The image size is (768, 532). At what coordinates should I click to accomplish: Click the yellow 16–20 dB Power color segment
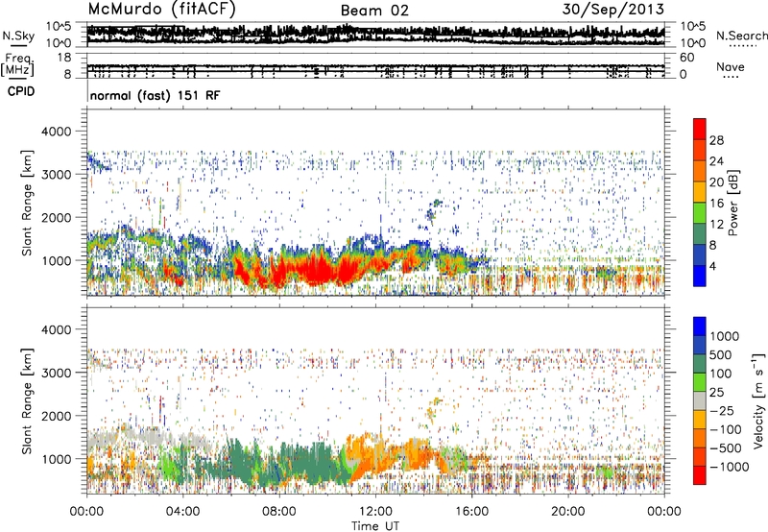point(700,192)
